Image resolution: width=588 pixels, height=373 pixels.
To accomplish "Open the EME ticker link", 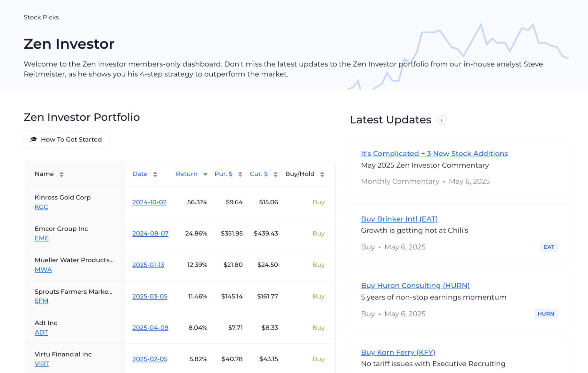I will 42,238.
